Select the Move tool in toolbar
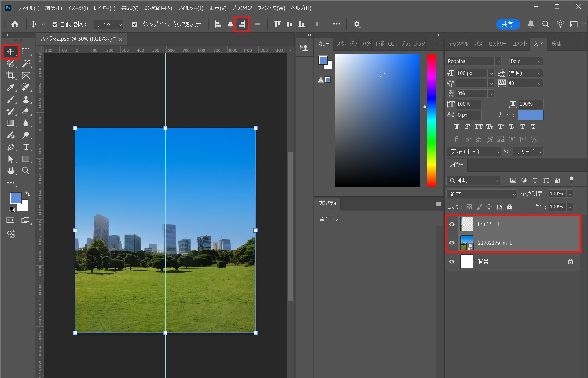The image size is (588, 378). [11, 52]
